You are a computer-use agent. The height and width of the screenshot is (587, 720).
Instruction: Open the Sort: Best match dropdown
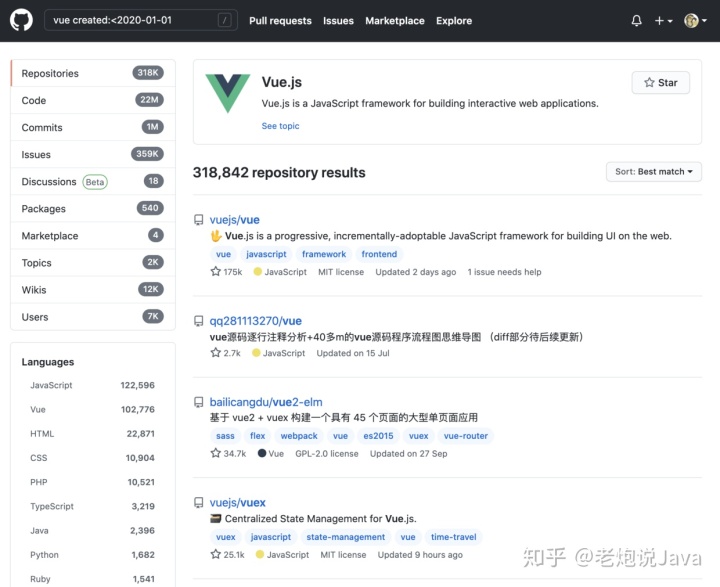click(653, 171)
